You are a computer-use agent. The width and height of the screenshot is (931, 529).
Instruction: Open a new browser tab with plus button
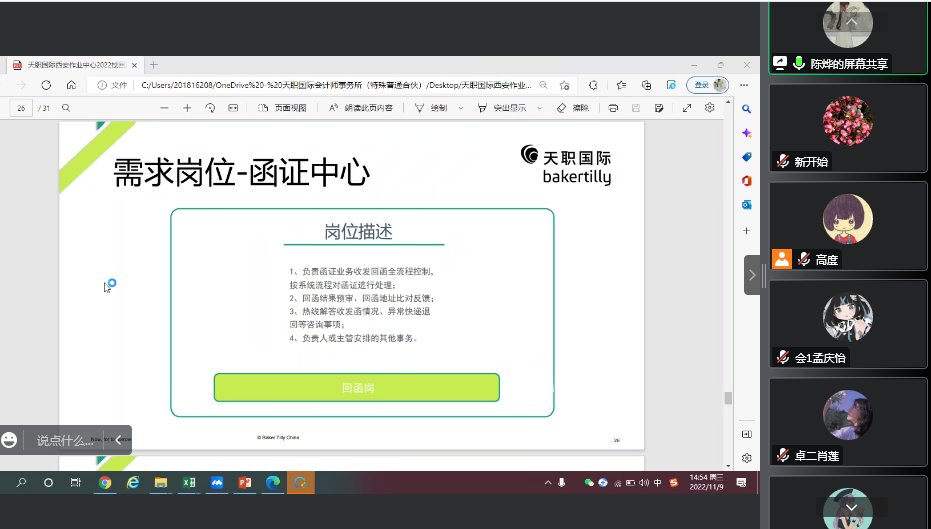[153, 65]
